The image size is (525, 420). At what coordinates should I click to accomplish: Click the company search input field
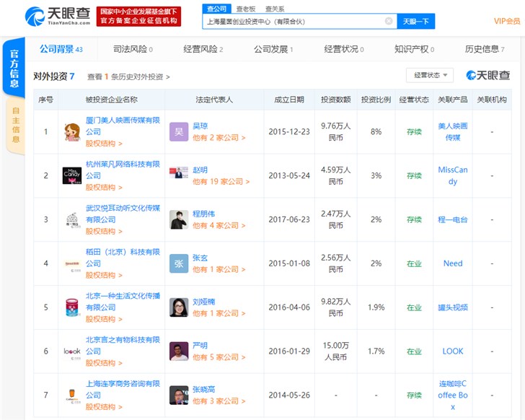point(294,22)
